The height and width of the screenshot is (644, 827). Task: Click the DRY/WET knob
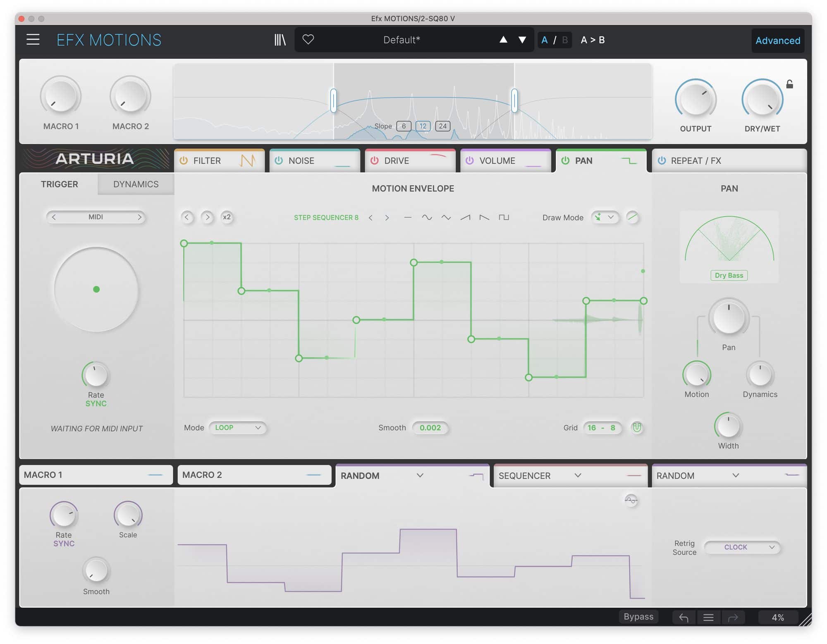pos(762,99)
